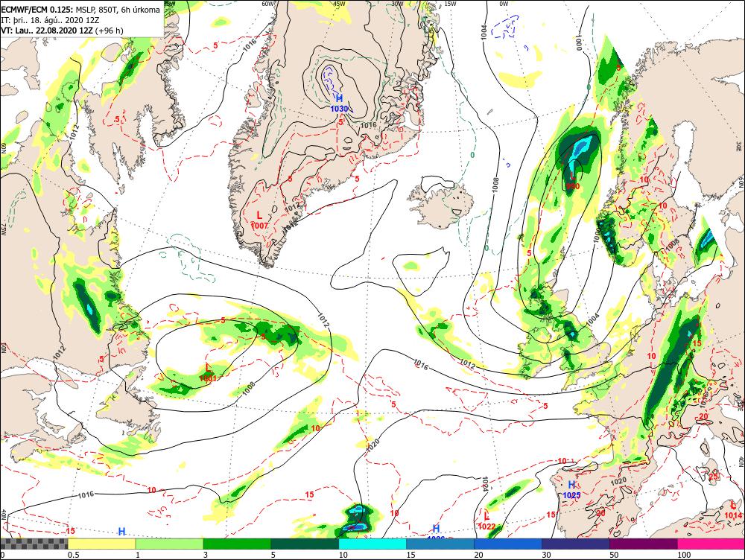The image size is (745, 560).
Task: Click the "30W" longitude label at top
Action: [397, 3]
